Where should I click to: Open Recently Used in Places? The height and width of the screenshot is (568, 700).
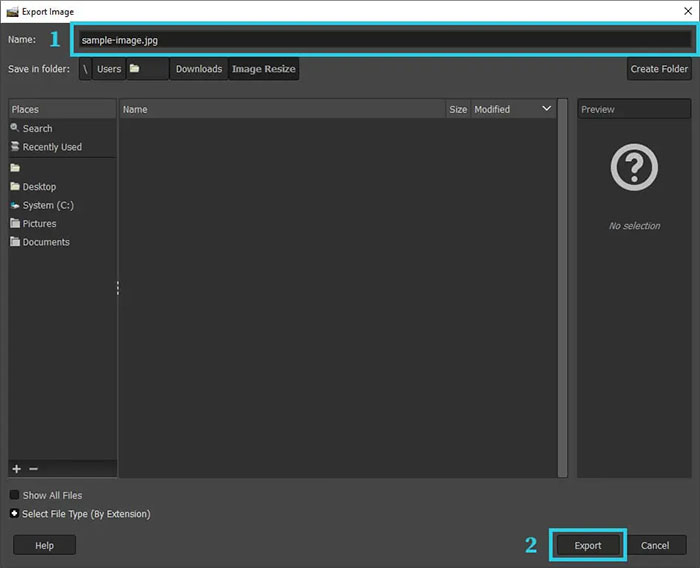point(51,147)
